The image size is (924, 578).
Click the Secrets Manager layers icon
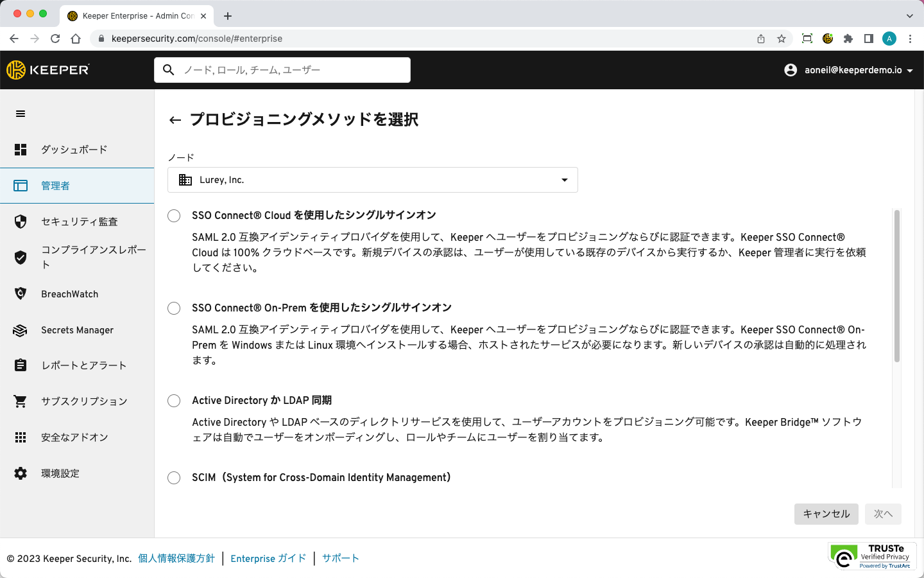(21, 330)
